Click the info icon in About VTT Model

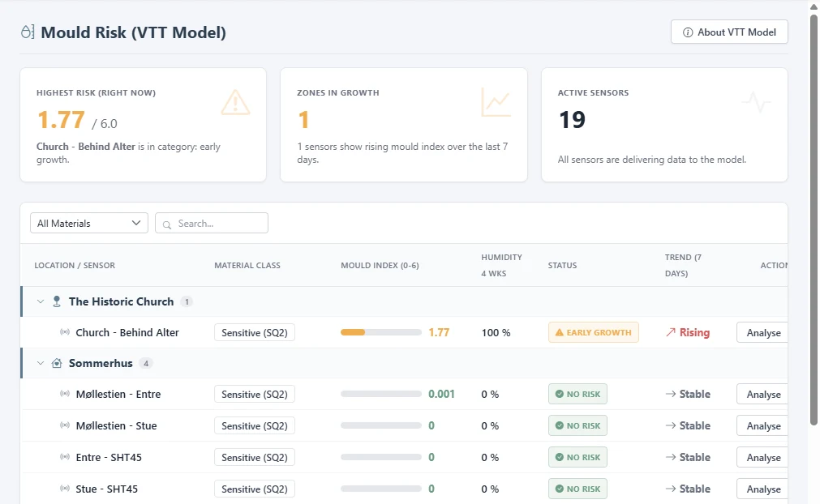point(688,32)
